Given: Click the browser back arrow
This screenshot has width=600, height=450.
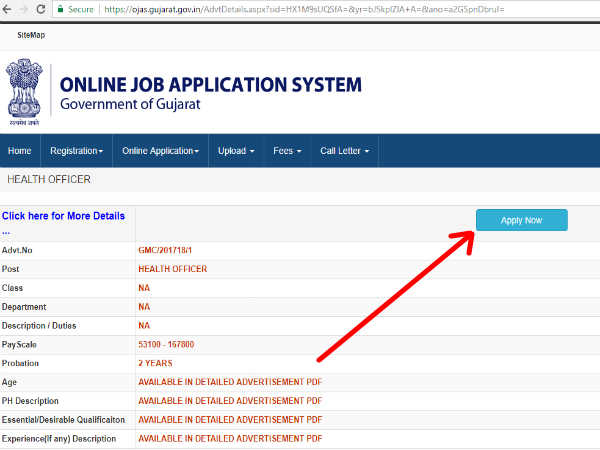Looking at the screenshot, I should 7,9.
